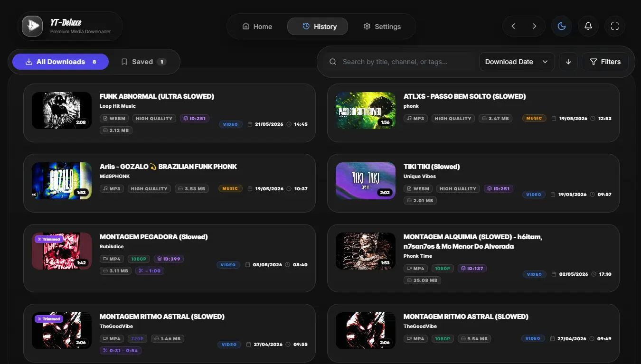Image resolution: width=641 pixels, height=364 pixels.
Task: Click the ID:137 format badge
Action: click(x=472, y=269)
